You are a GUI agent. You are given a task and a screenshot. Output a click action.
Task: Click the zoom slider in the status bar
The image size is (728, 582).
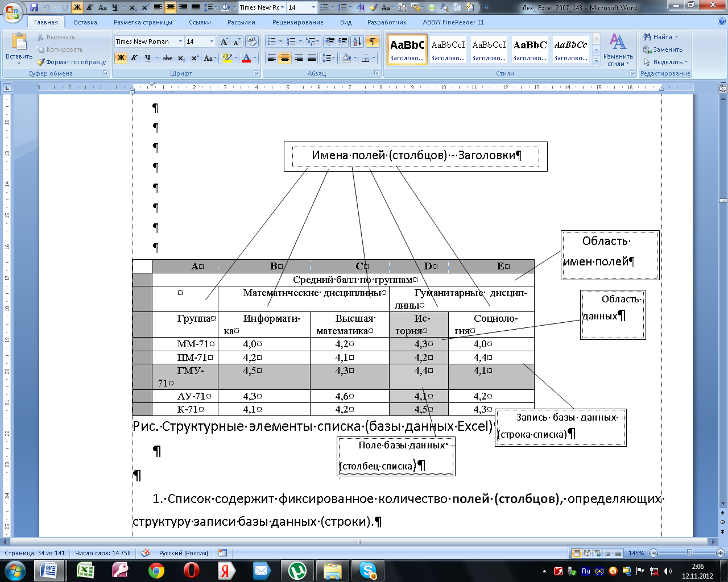(689, 553)
